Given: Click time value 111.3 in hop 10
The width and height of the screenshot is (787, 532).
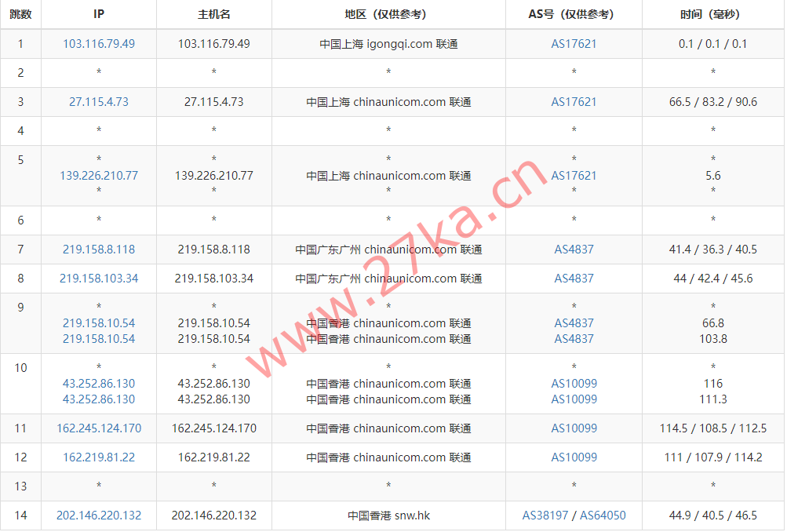Looking at the screenshot, I should point(712,399).
